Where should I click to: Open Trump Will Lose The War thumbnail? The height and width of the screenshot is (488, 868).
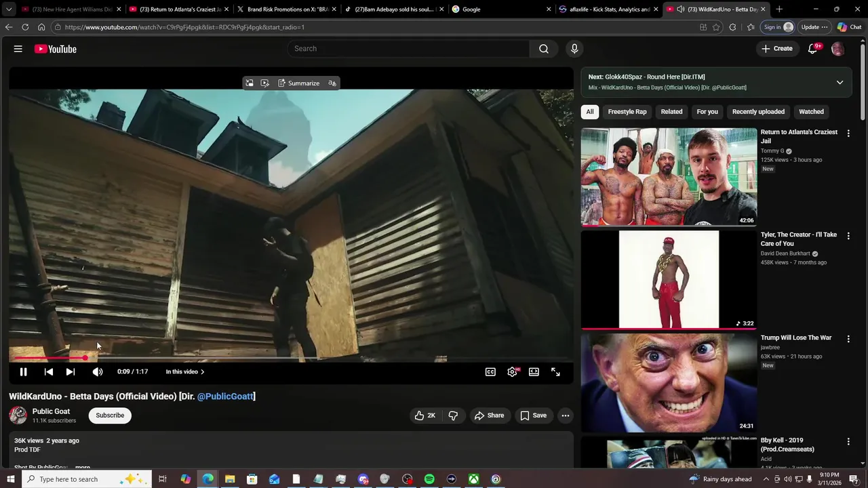coord(669,382)
